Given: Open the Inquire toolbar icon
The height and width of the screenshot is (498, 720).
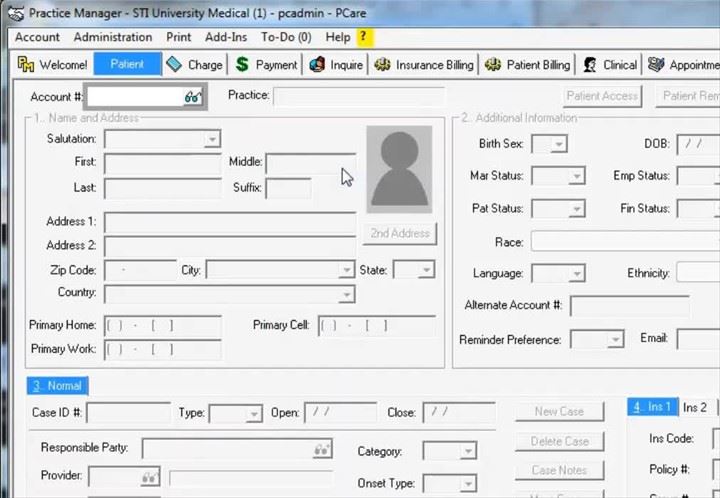Looking at the screenshot, I should point(317,64).
